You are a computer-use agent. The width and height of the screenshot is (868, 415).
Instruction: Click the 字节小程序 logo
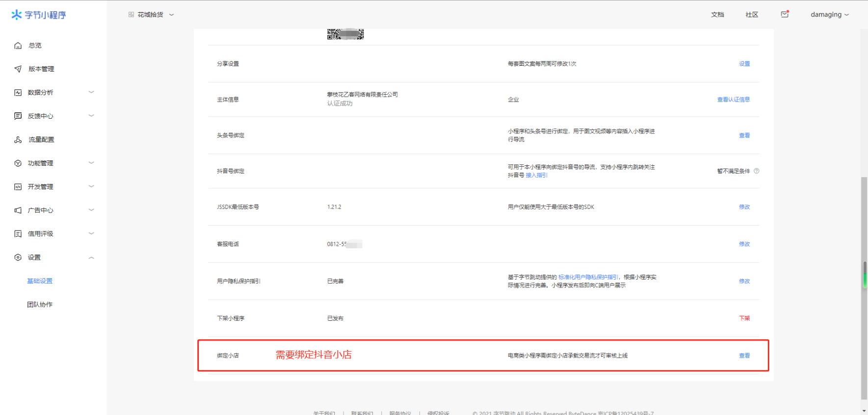click(x=39, y=15)
